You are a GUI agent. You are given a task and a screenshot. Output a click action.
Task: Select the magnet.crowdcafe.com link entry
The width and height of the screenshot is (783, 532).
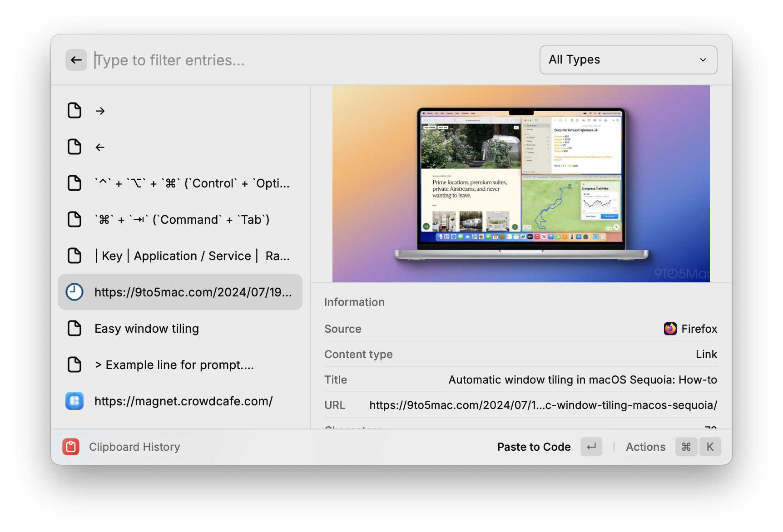click(x=183, y=401)
